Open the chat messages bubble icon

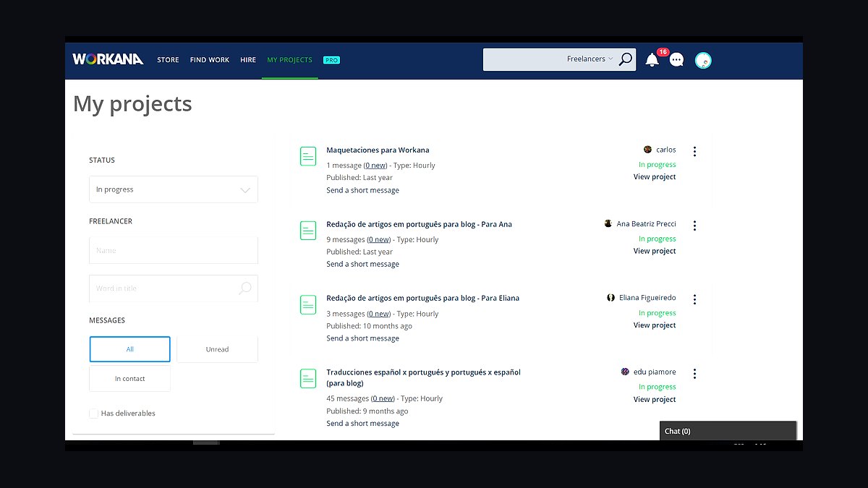[676, 60]
